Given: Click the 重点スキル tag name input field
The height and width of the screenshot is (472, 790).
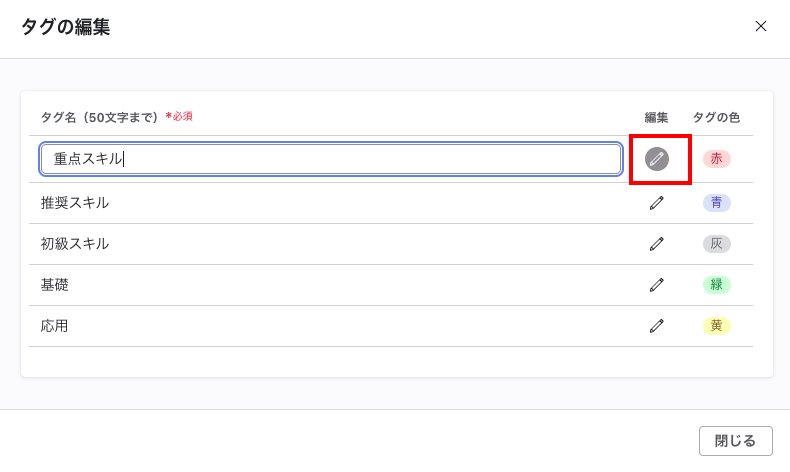Looking at the screenshot, I should [330, 159].
